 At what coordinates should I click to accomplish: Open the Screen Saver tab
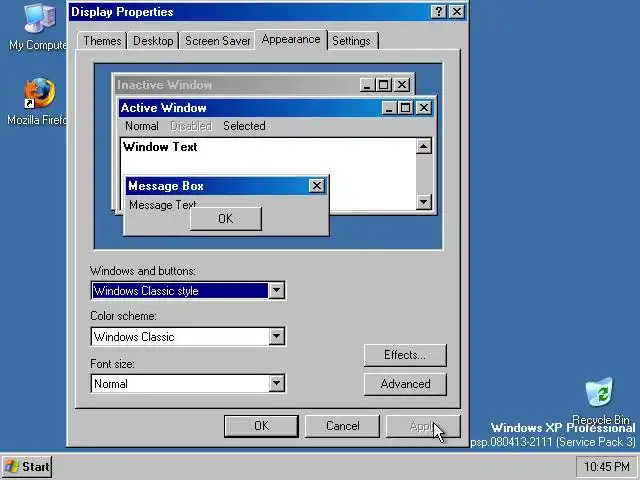click(x=217, y=41)
